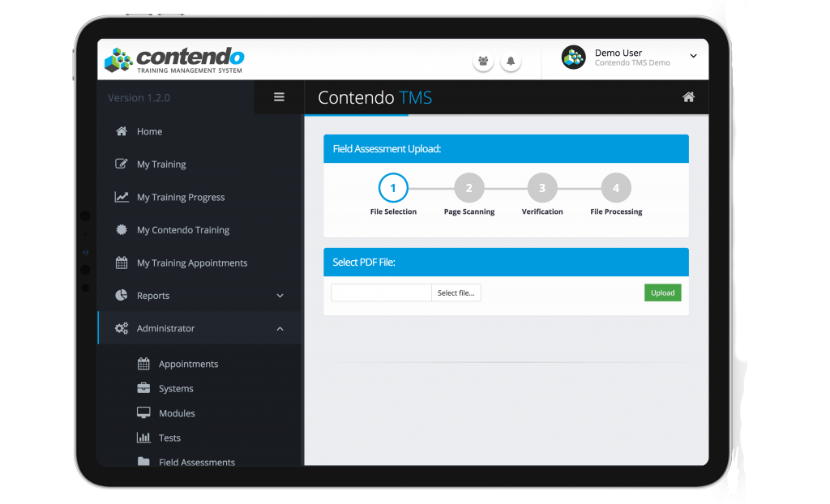This screenshot has width=830, height=504.
Task: Open the users group icon button
Action: (483, 62)
